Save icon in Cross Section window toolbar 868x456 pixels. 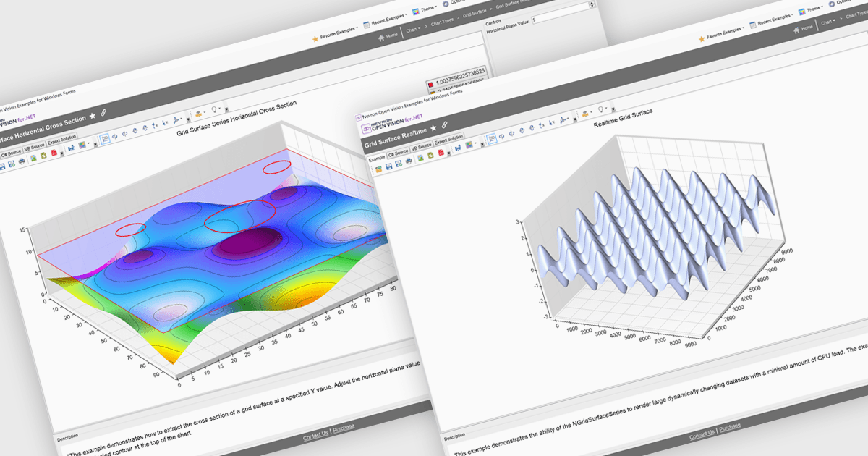[x=2, y=166]
